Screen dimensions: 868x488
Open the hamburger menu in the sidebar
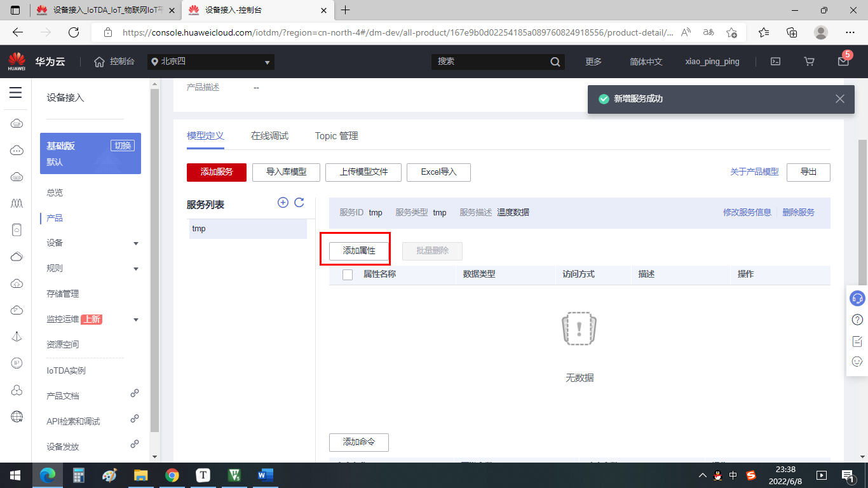pos(16,93)
